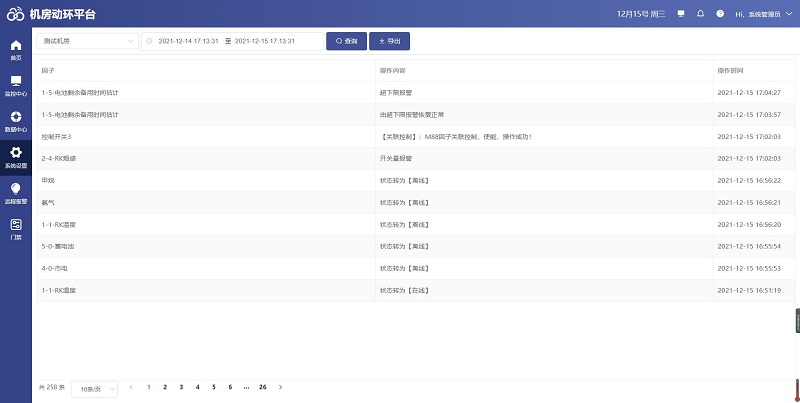Open 远程告警 lightbulb icon in sidebar
800x403 pixels.
click(15, 192)
